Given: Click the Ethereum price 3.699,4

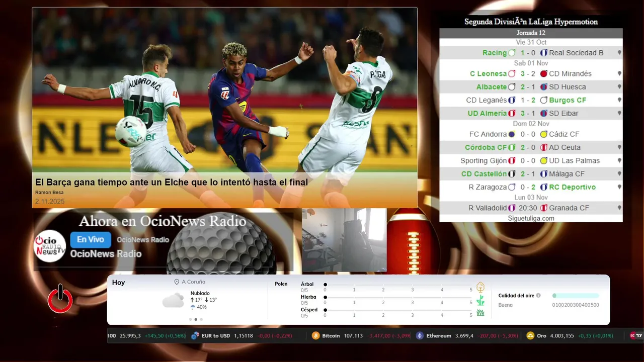Looking at the screenshot, I should (x=464, y=336).
